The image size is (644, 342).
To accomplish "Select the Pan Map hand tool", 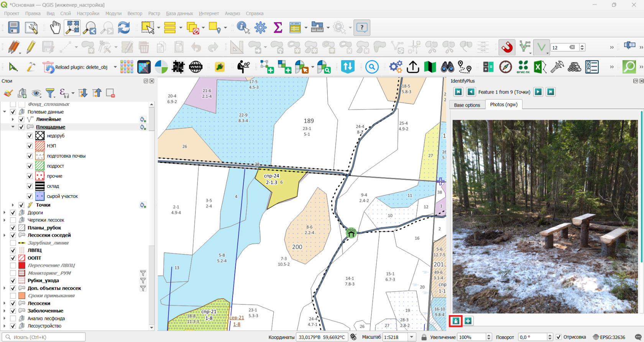I will click(55, 28).
